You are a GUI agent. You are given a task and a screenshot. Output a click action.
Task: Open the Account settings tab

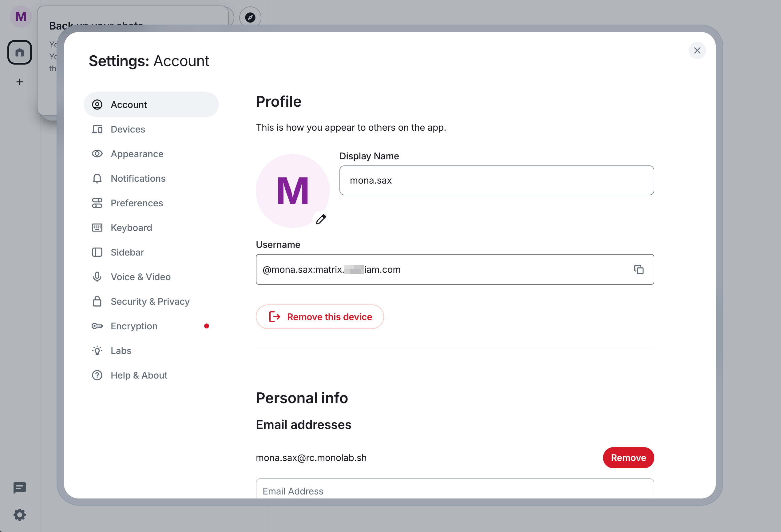[151, 105]
